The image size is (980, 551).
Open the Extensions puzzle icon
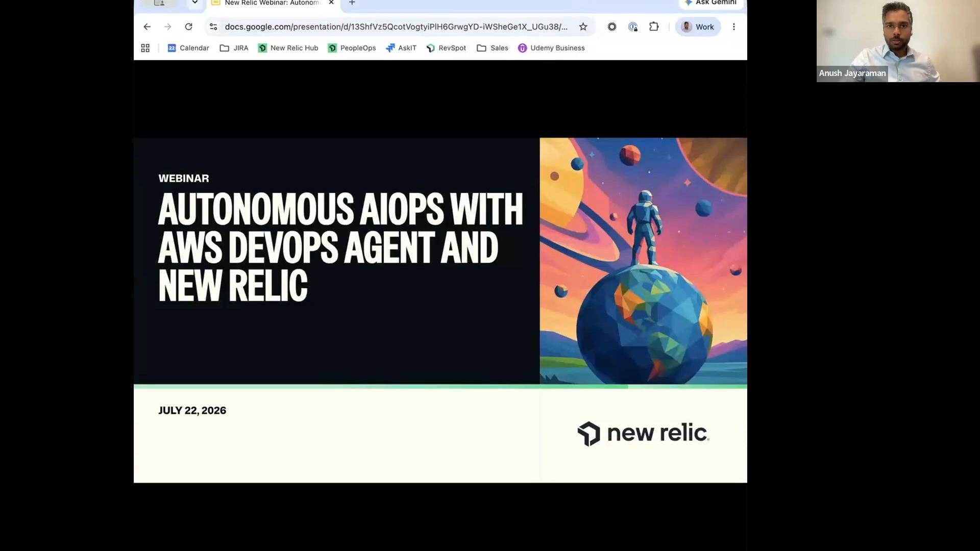pos(654,27)
